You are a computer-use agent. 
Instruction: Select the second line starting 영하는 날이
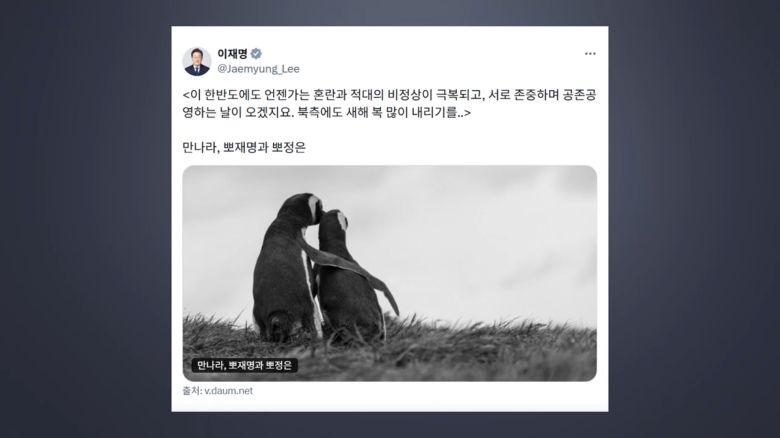tap(326, 113)
